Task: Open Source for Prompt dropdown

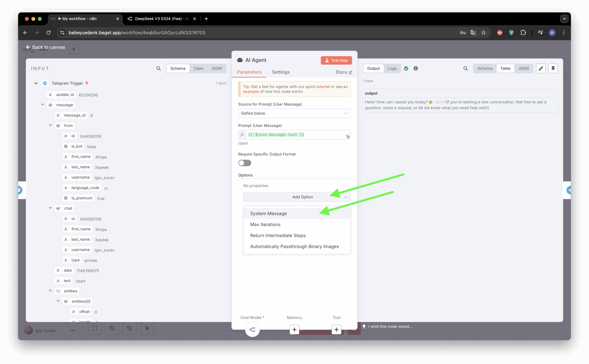Action: click(x=294, y=113)
